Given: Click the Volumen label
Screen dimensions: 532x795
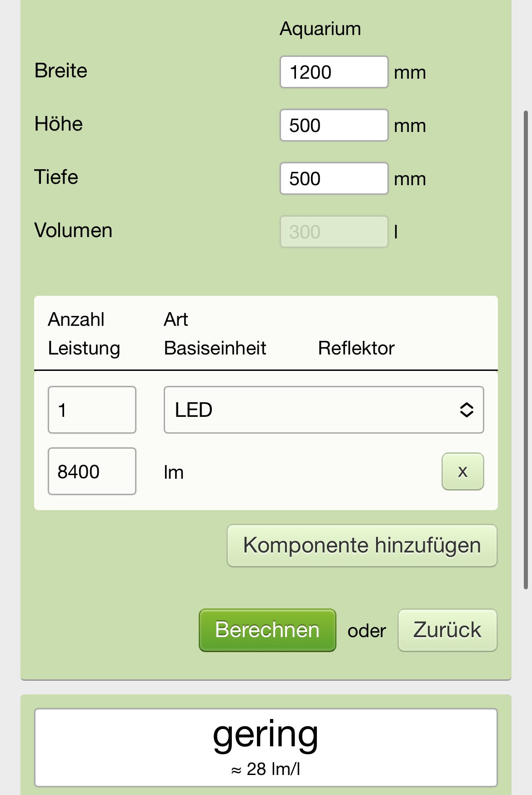Looking at the screenshot, I should click(x=73, y=231).
